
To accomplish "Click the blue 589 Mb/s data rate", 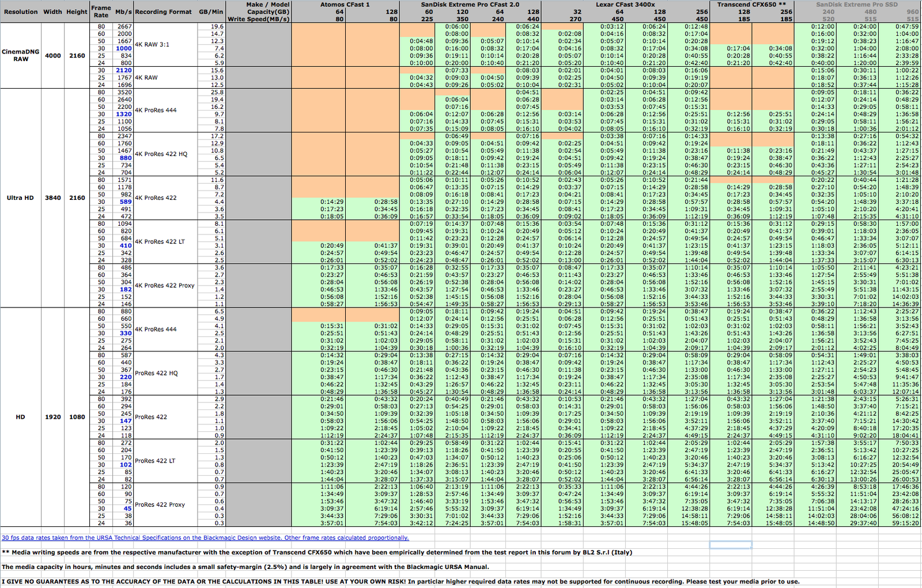I will coord(126,202).
